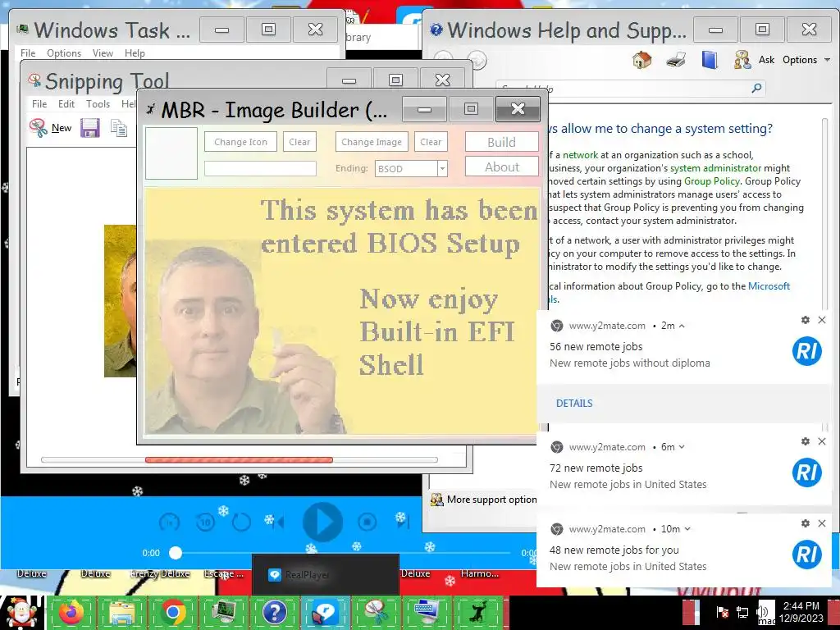Open the Group Policy help link
Screen dimensions: 840x630
(711, 181)
